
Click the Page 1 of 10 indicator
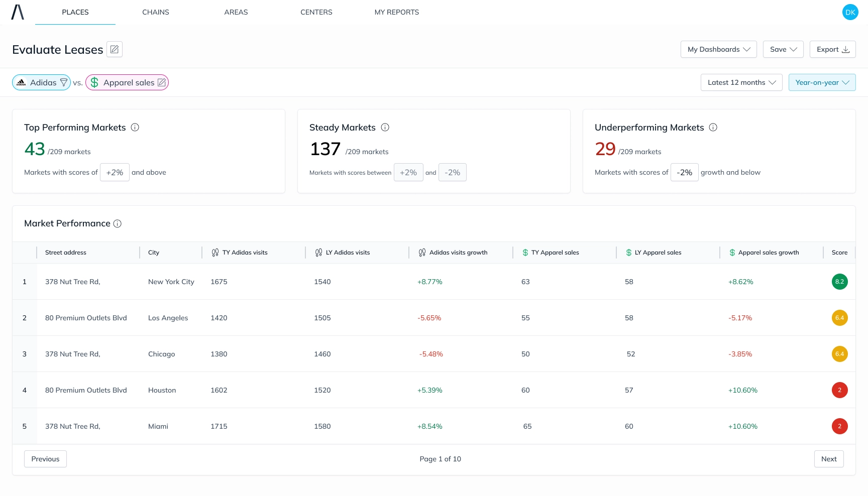click(x=441, y=459)
